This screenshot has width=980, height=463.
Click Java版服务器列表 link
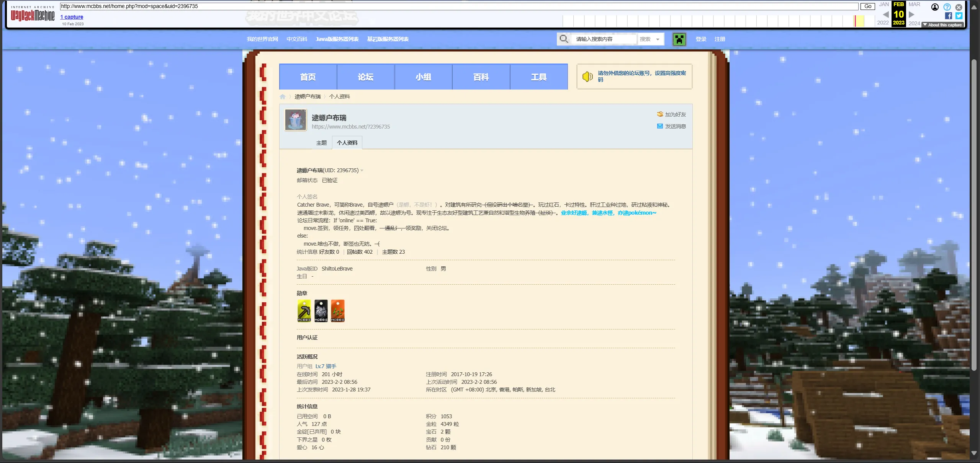point(337,39)
